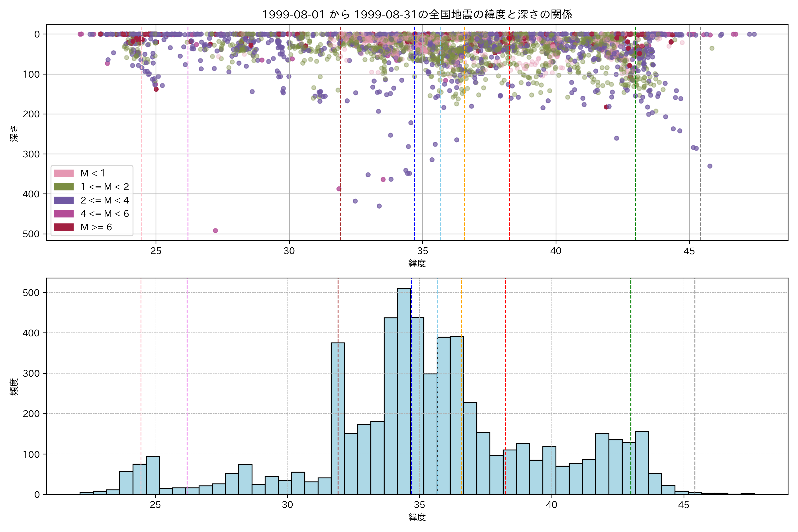Click the chart title at the top
Image resolution: width=798 pixels, height=532 pixels.
click(x=417, y=14)
